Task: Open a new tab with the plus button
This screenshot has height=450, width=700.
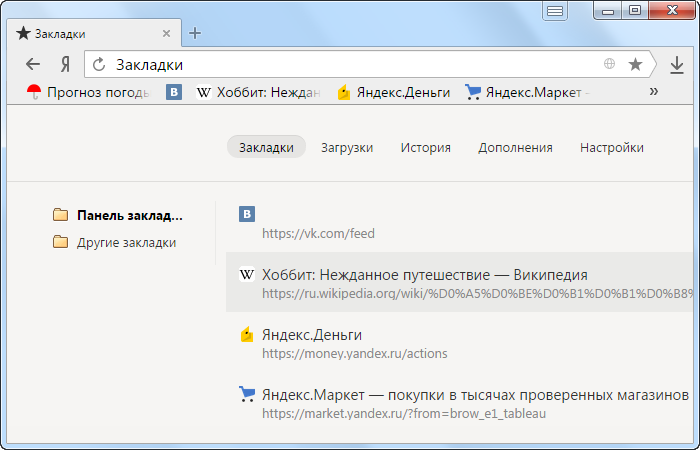Action: click(195, 33)
